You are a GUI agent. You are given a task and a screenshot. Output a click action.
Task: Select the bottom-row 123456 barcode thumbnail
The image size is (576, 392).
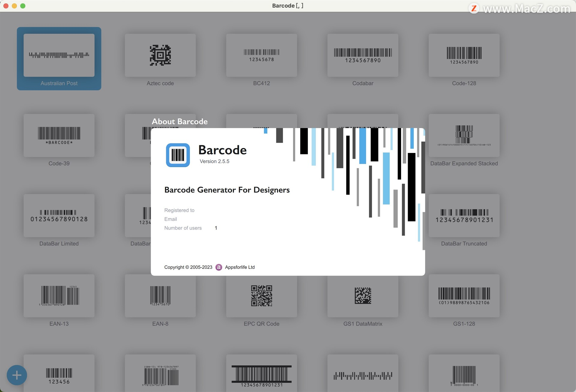(x=59, y=373)
